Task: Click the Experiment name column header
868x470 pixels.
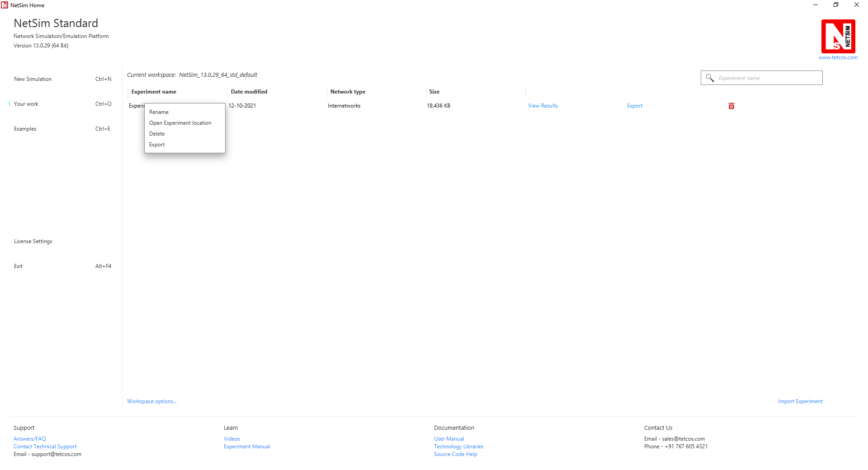Action: click(x=154, y=92)
